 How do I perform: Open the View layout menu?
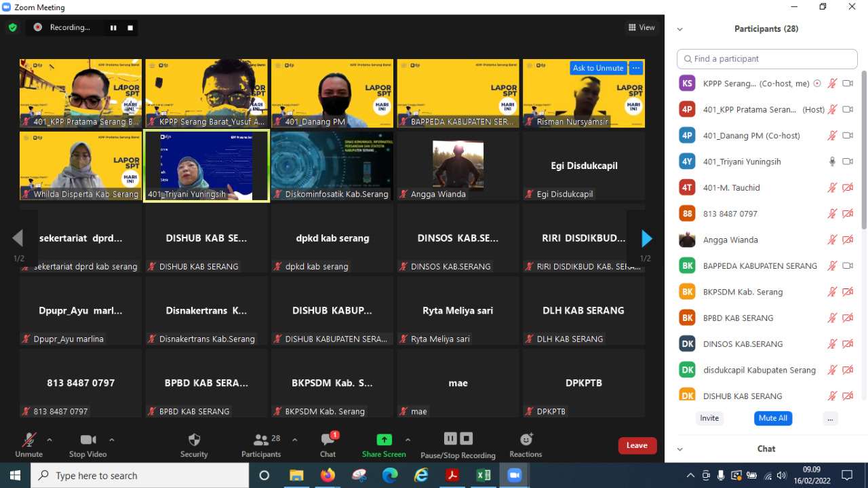pos(641,28)
